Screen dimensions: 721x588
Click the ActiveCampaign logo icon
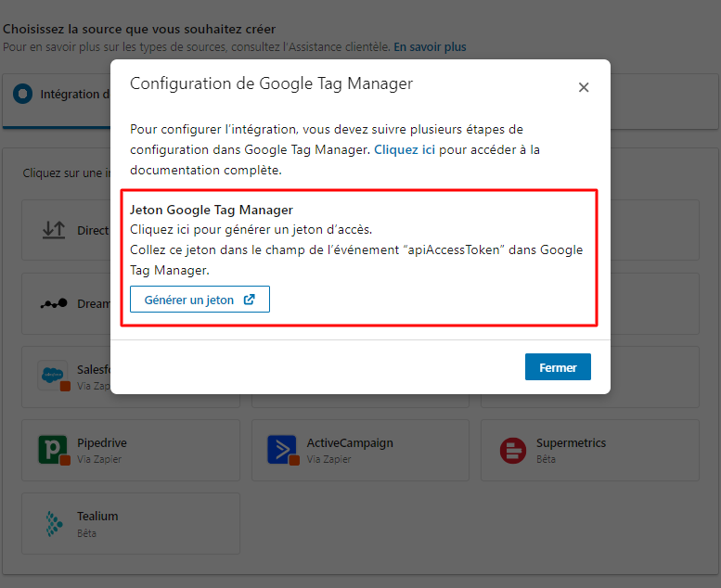(x=282, y=450)
